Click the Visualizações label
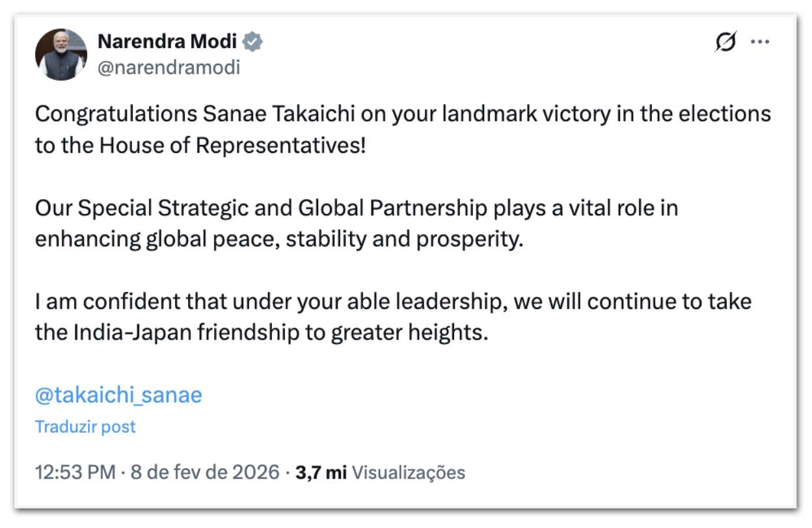Image resolution: width=812 pixels, height=528 pixels. point(409,472)
